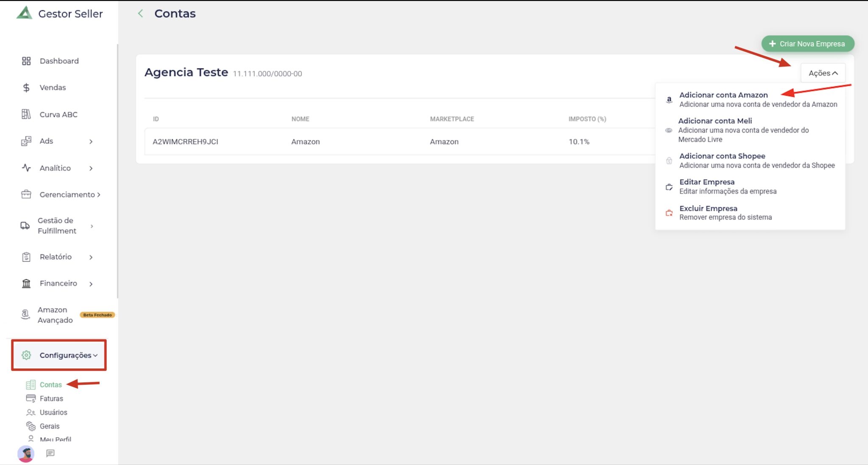This screenshot has width=868, height=465.
Task: Expand the Ads submenu chevron
Action: pos(91,141)
